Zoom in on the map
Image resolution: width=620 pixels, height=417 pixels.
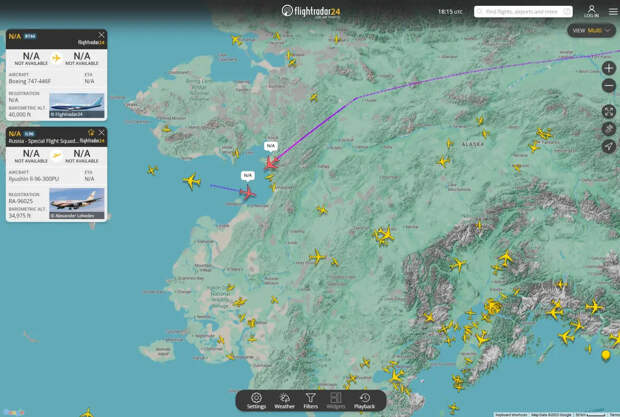pos(608,69)
